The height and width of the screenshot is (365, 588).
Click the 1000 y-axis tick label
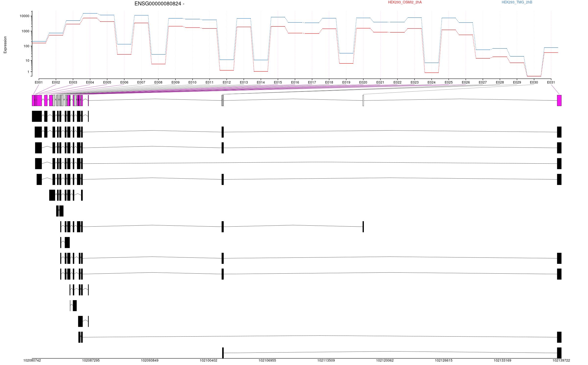25,31
